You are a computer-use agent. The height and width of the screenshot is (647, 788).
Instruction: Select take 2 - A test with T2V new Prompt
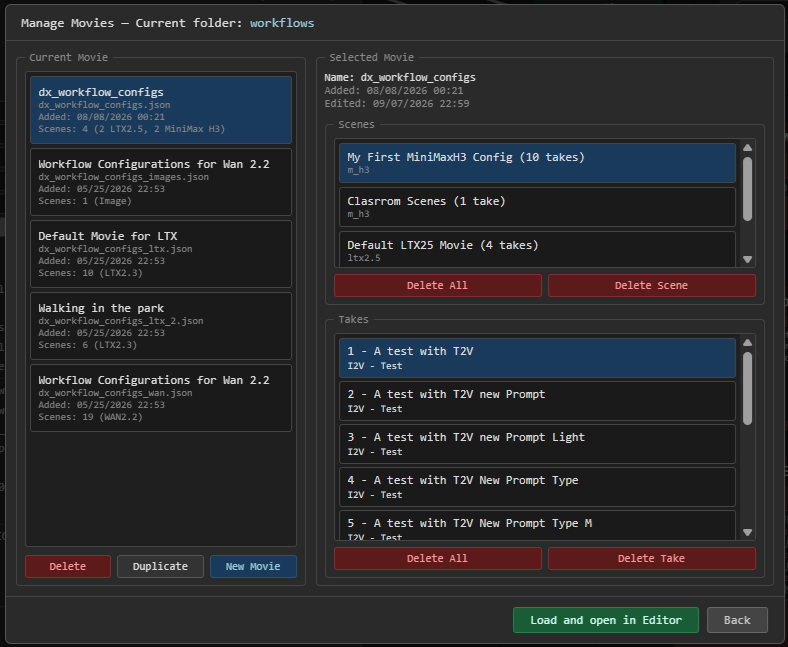pyautogui.click(x=537, y=401)
